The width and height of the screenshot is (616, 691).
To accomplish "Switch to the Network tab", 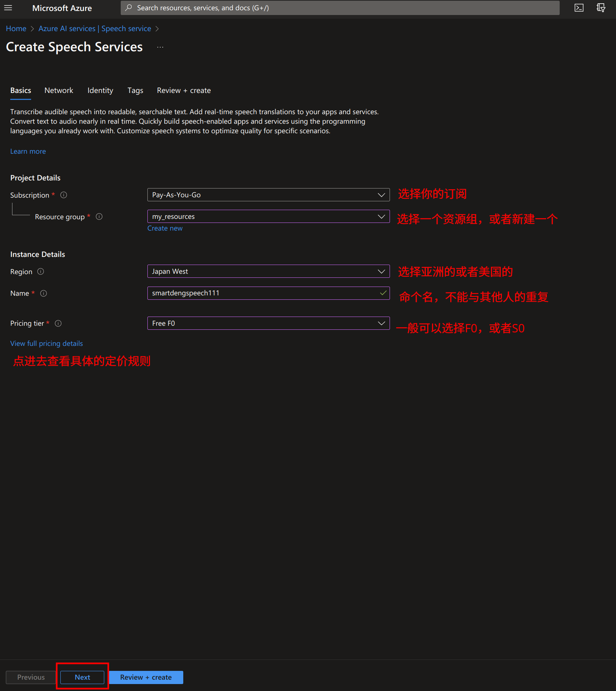I will 59,90.
